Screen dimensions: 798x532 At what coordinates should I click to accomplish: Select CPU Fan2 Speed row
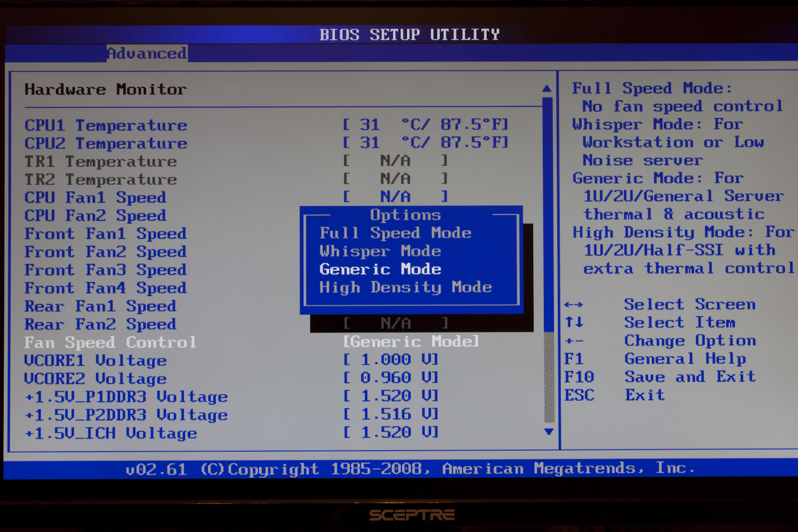pos(96,216)
